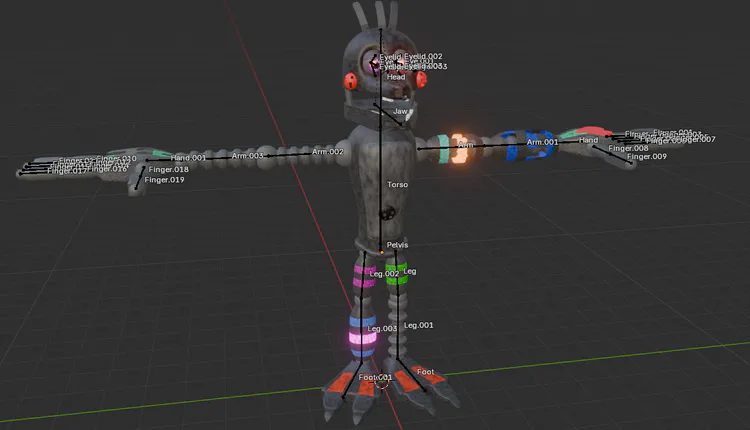Screen dimensions: 750x430
Task: Click the Leg.002 bone label
Action: tap(384, 274)
